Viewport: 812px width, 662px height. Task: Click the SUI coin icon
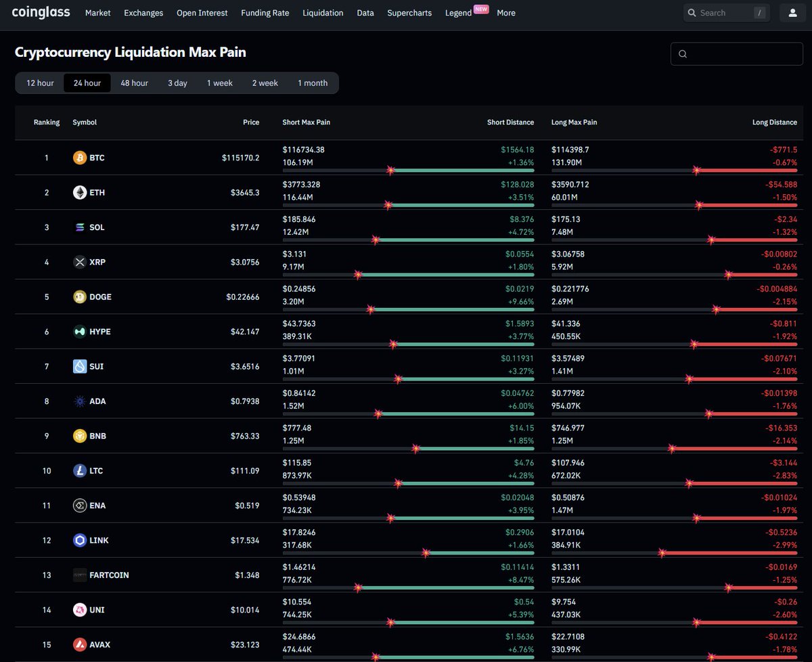[x=80, y=366]
